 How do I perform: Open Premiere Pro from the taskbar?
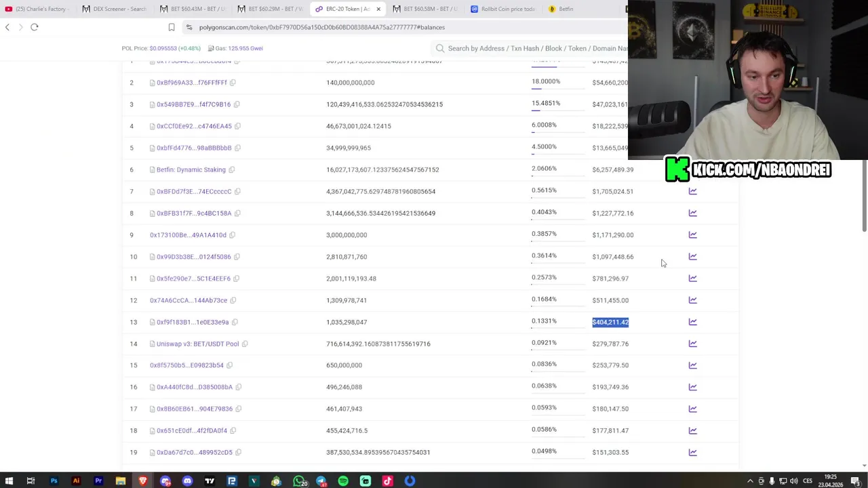(98, 481)
